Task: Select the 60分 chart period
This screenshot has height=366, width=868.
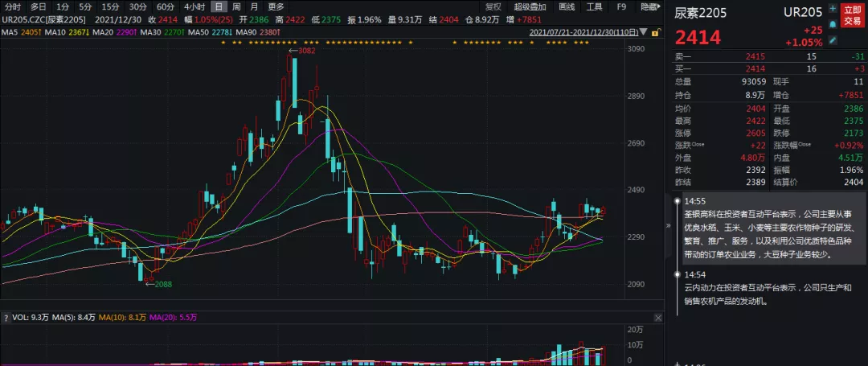Action: tap(165, 6)
